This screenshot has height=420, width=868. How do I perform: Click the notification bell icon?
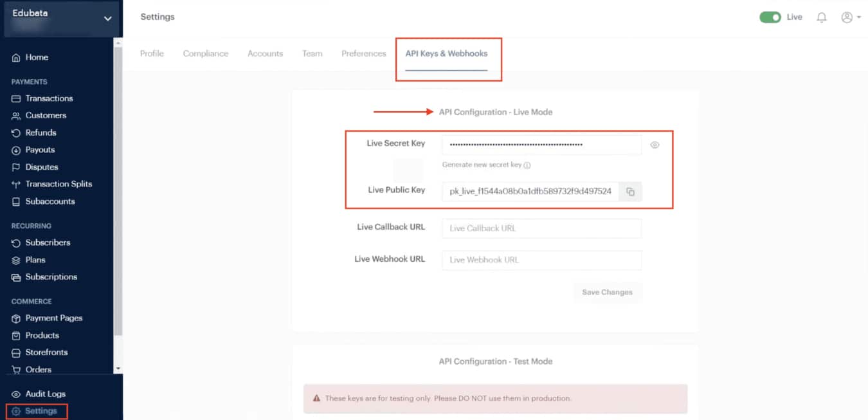coord(821,18)
